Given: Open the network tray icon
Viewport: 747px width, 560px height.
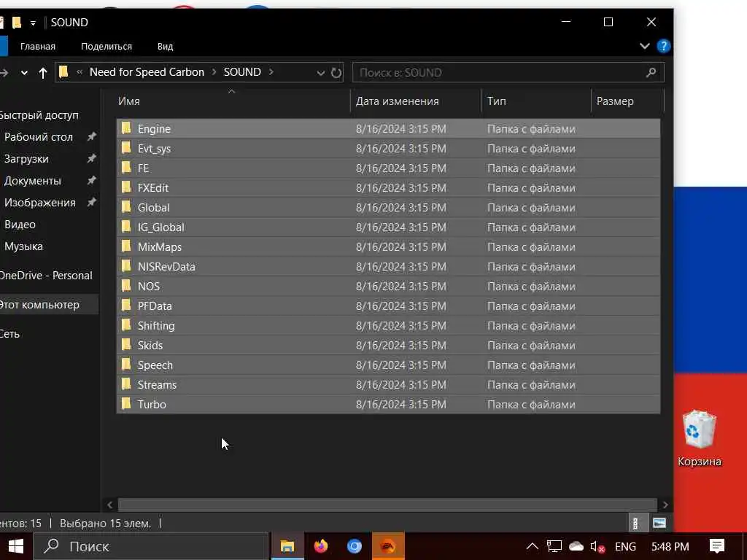Looking at the screenshot, I should click(x=554, y=546).
